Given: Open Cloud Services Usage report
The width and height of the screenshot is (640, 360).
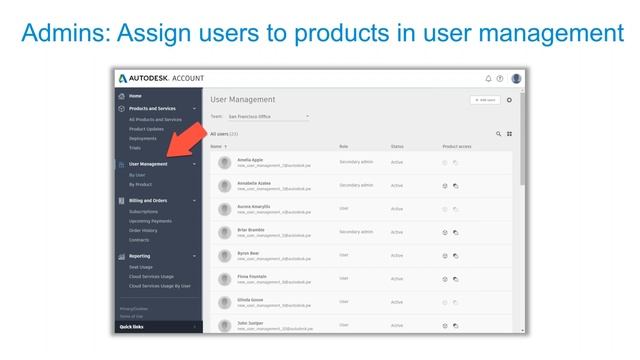Looking at the screenshot, I should tap(151, 277).
